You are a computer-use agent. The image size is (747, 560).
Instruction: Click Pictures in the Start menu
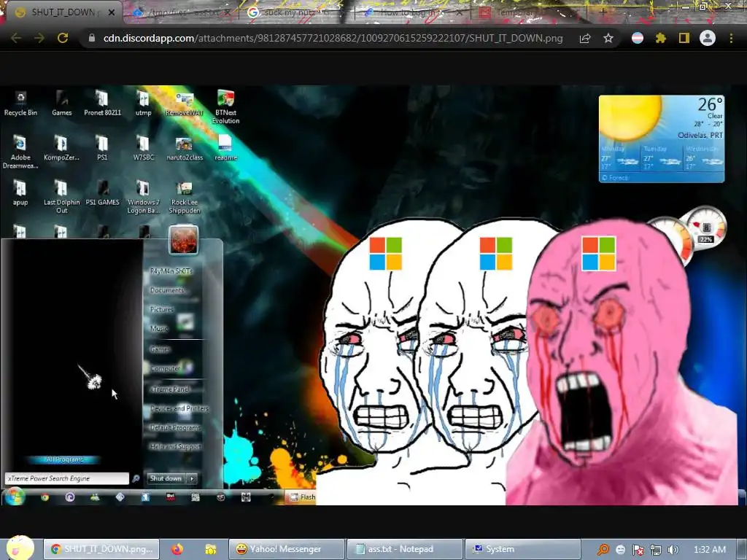(161, 309)
